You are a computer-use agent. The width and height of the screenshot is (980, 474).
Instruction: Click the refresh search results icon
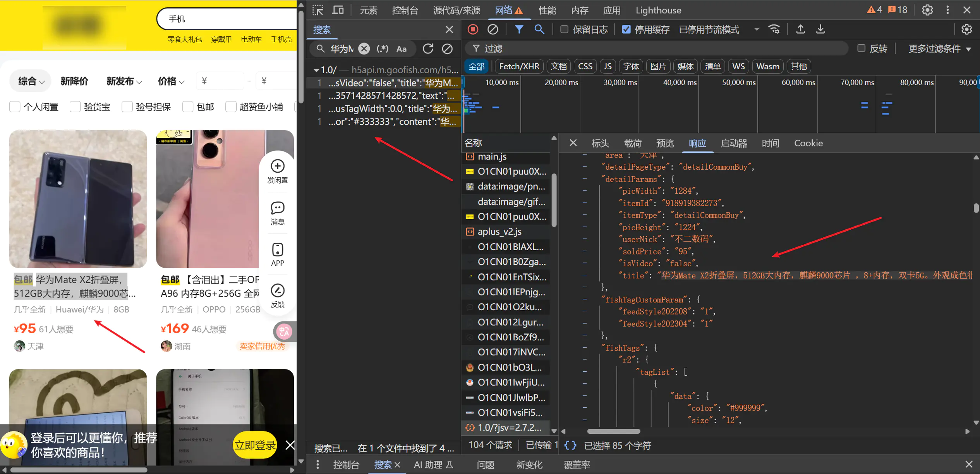428,49
